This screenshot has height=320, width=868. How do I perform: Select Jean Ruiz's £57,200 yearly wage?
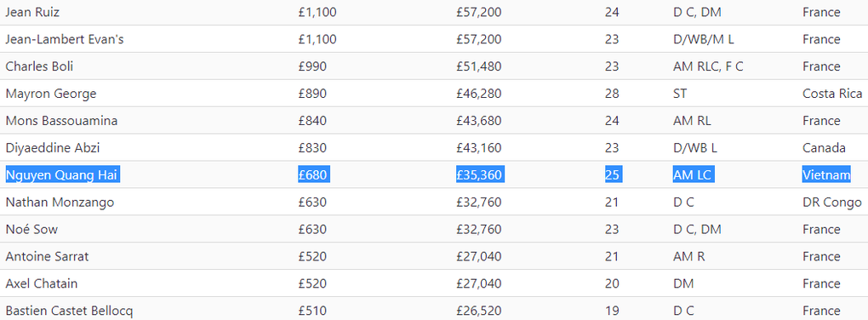click(479, 12)
